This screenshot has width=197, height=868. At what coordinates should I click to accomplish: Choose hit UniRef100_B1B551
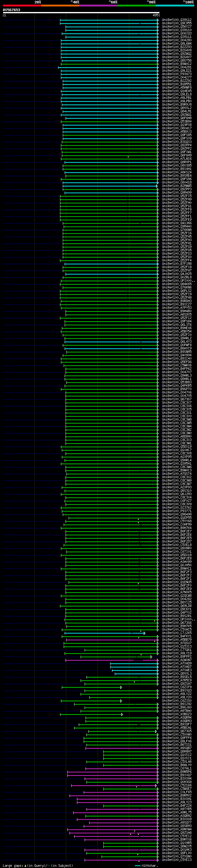[x=176, y=84]
